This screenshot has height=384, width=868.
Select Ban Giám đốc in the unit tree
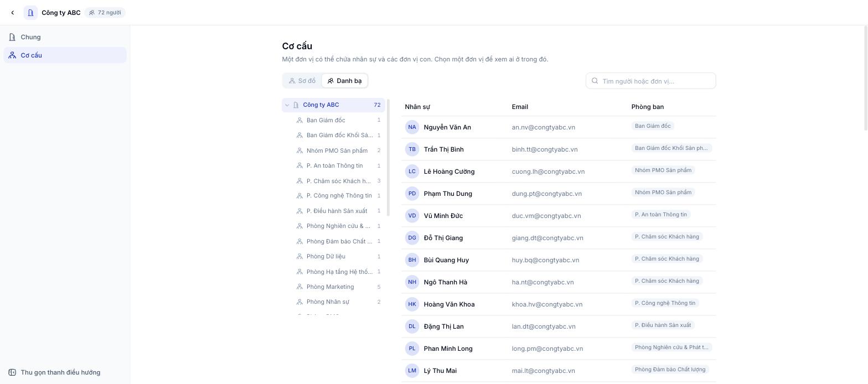coord(333,120)
